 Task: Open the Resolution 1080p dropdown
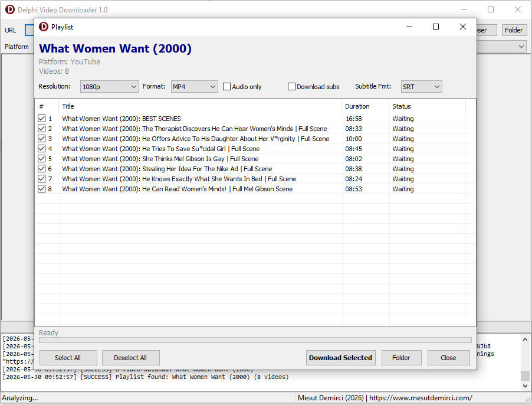(x=110, y=87)
